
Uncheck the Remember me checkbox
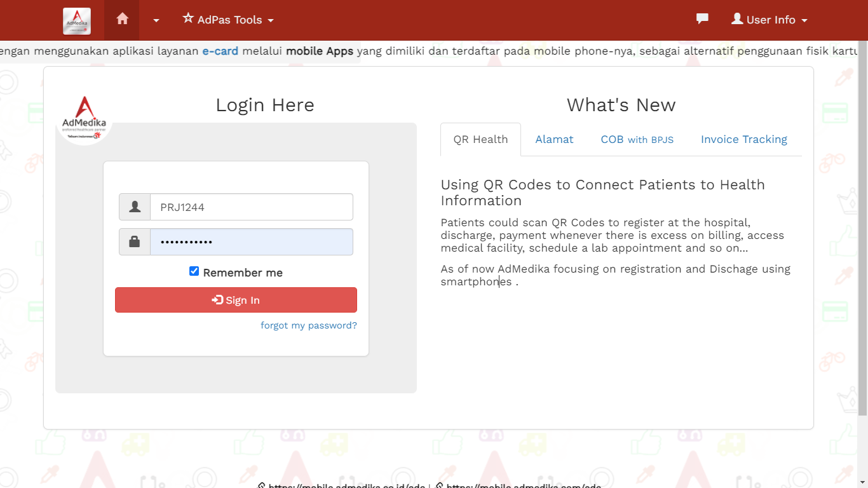tap(194, 271)
